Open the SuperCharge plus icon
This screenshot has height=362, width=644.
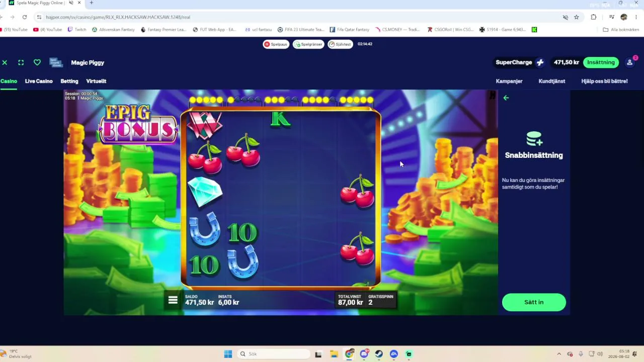tap(540, 62)
